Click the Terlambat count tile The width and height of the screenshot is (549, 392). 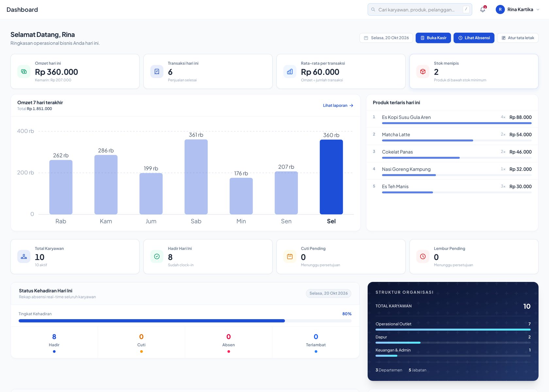(x=316, y=342)
